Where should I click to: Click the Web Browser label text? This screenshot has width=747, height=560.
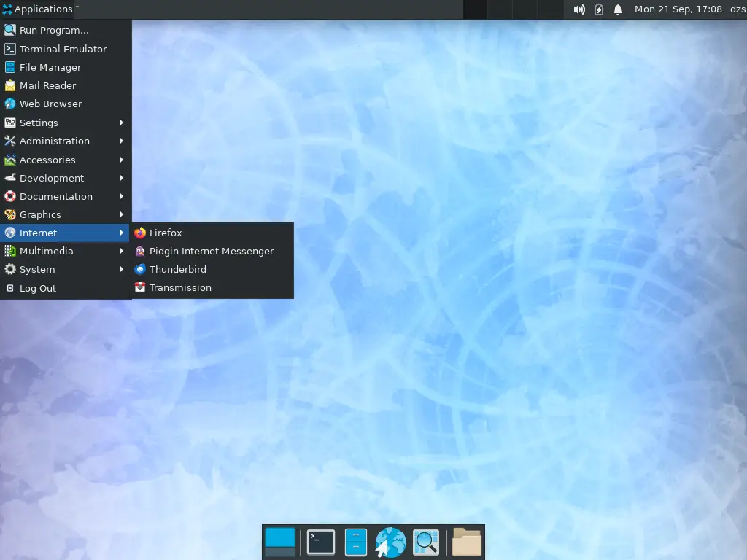tap(50, 104)
